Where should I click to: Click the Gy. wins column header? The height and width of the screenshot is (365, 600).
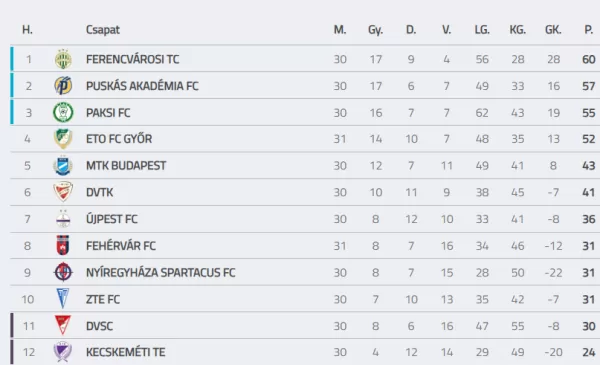point(375,30)
